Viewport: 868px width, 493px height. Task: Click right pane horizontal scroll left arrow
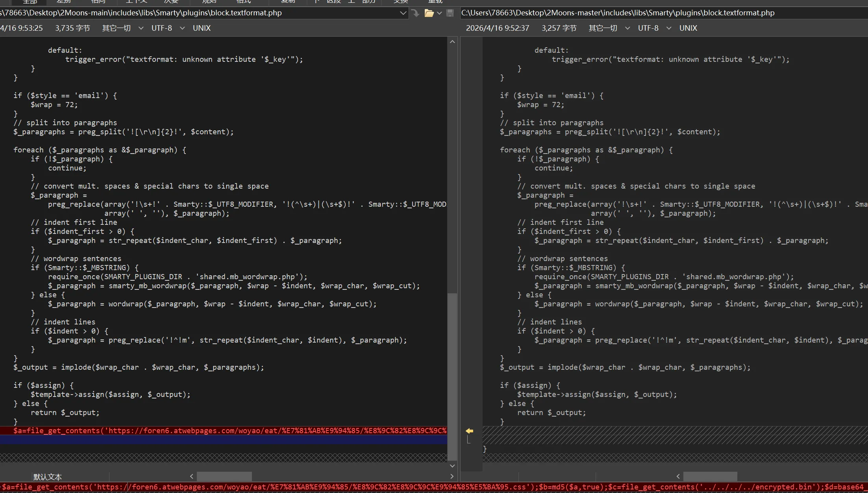678,476
